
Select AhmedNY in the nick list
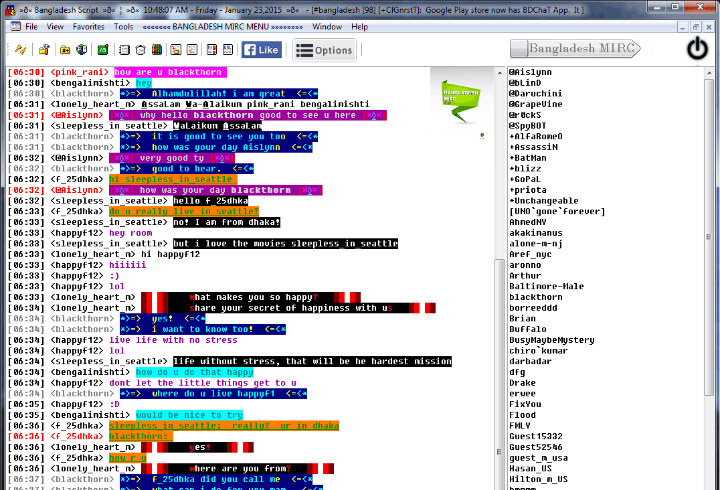(528, 222)
